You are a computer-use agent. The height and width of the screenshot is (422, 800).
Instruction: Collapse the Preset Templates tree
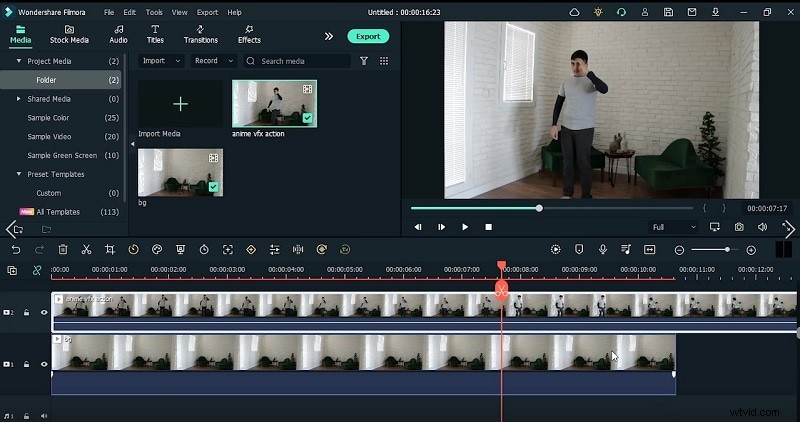[x=19, y=174]
